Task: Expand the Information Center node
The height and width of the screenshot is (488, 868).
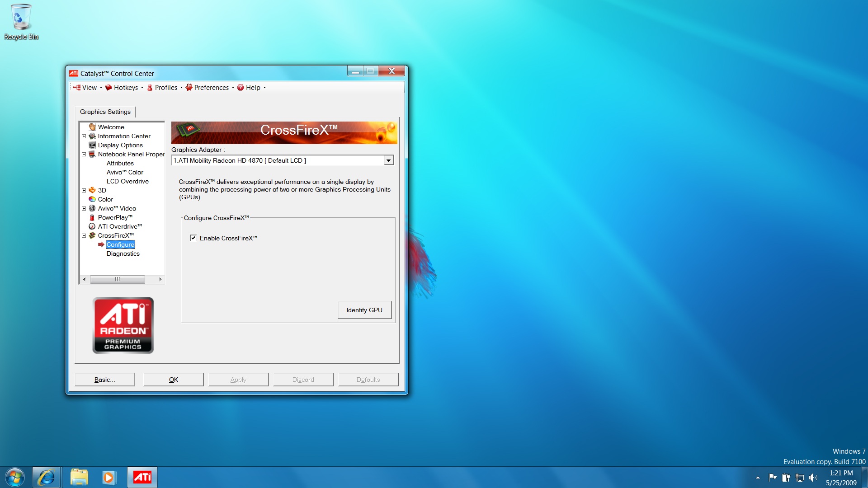Action: 84,136
